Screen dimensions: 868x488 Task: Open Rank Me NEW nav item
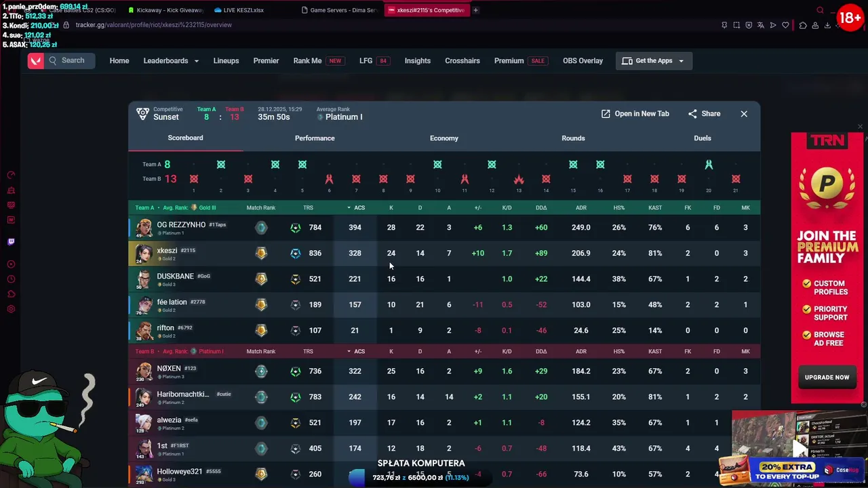[318, 61]
